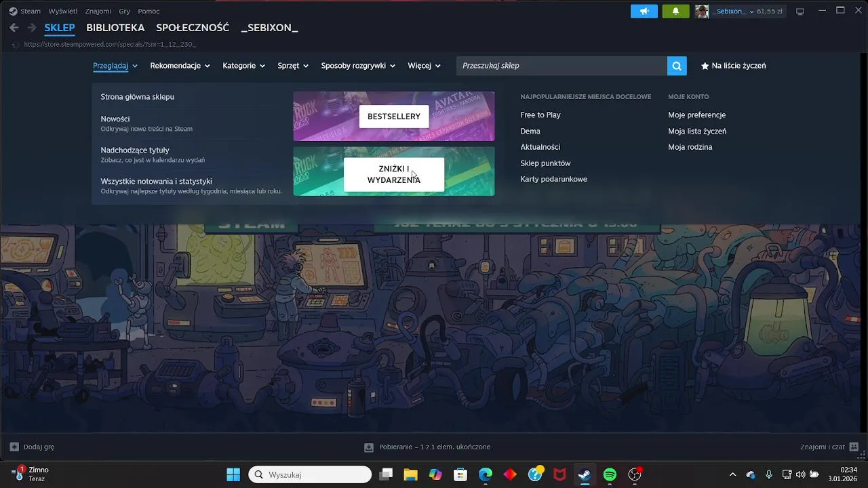868x488 pixels.
Task: Open Nadchodzące tytuły entry
Action: (x=153, y=155)
